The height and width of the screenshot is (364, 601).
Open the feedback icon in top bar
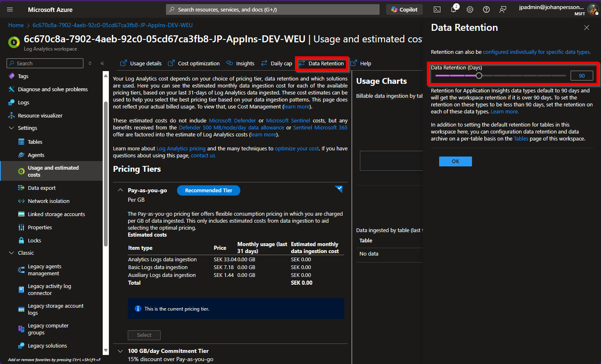click(503, 9)
